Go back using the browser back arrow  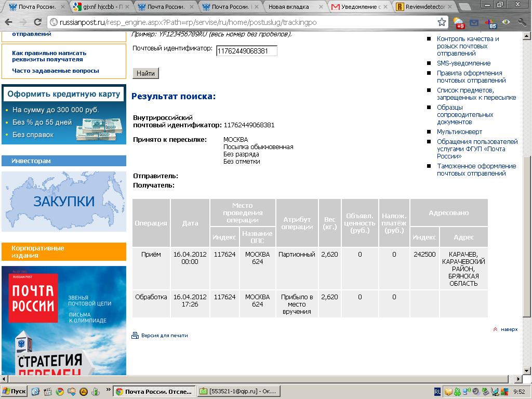[x=9, y=22]
